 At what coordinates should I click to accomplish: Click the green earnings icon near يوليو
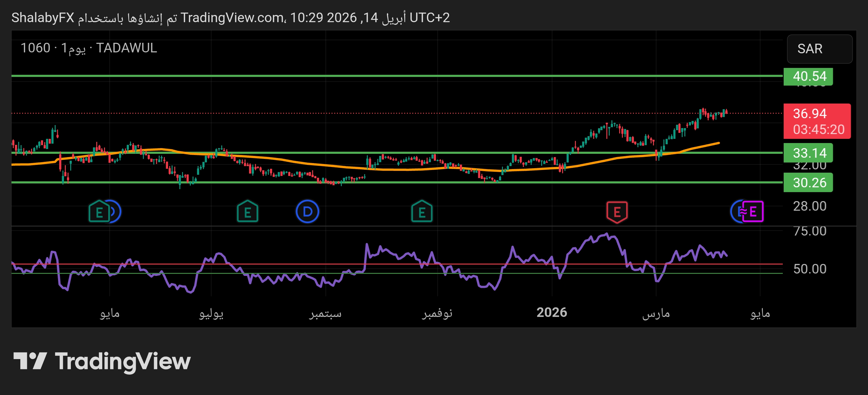point(247,212)
